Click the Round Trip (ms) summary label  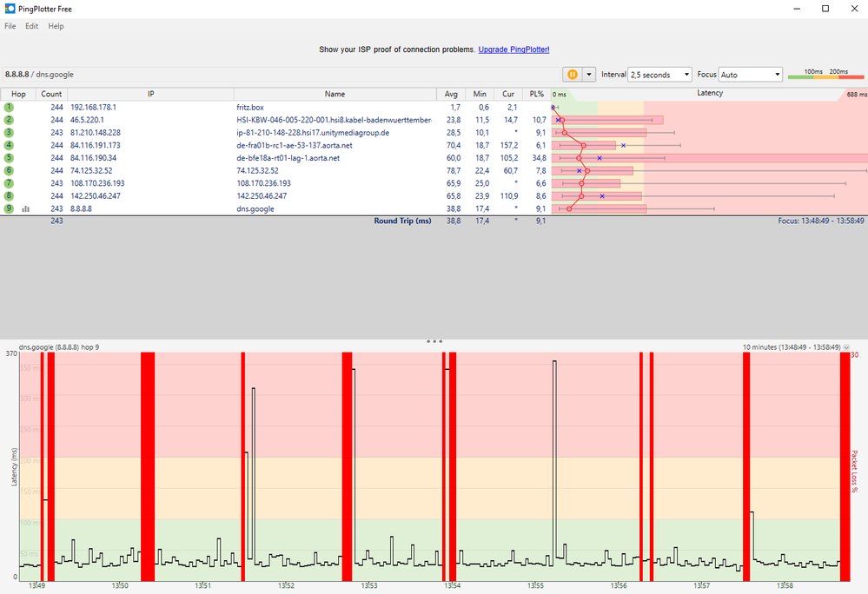[x=402, y=221]
